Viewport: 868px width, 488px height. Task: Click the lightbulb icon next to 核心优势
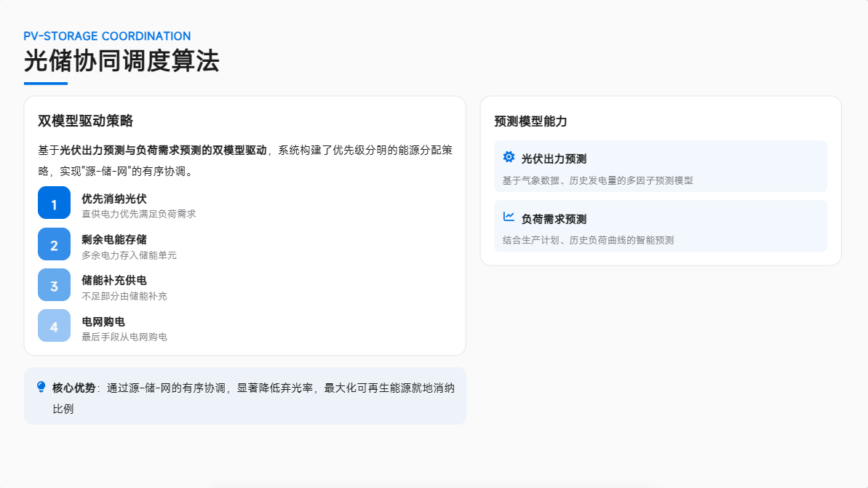[41, 387]
